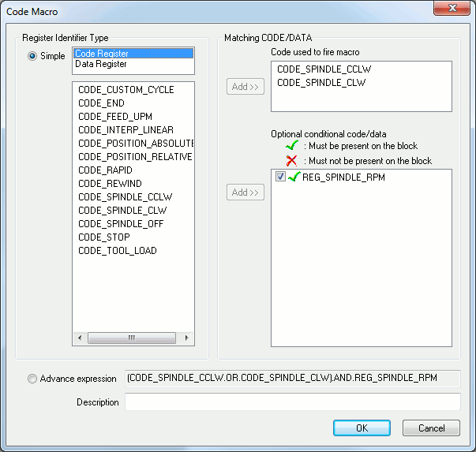This screenshot has width=476, height=452.
Task: Close the Code Macro window
Action: tap(452, 8)
